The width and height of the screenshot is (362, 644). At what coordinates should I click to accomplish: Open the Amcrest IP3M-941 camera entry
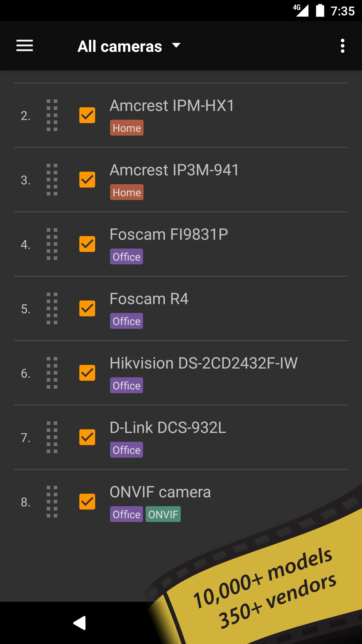click(175, 170)
